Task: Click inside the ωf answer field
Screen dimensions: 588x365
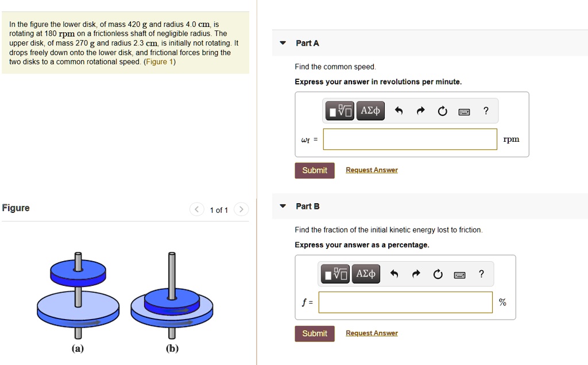Action: tap(409, 139)
